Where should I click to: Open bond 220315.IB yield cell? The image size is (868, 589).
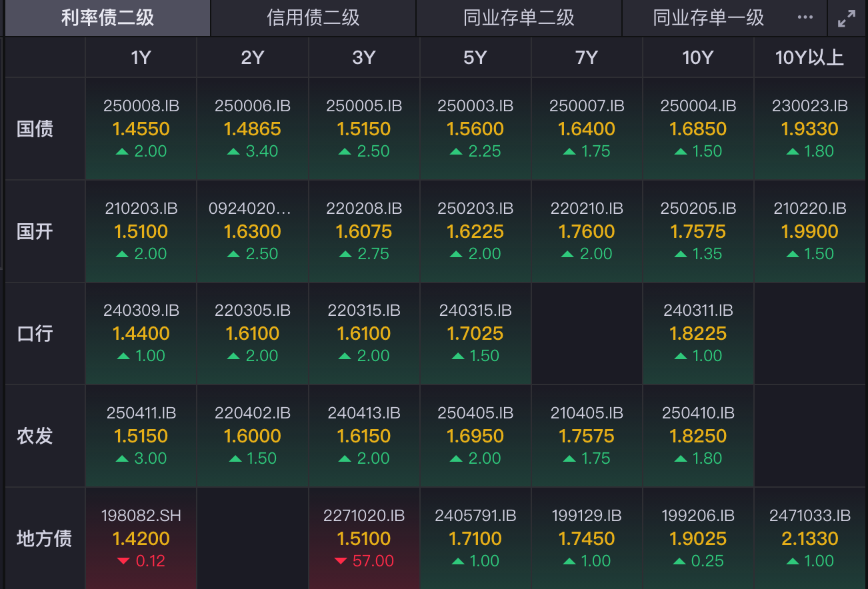click(364, 333)
